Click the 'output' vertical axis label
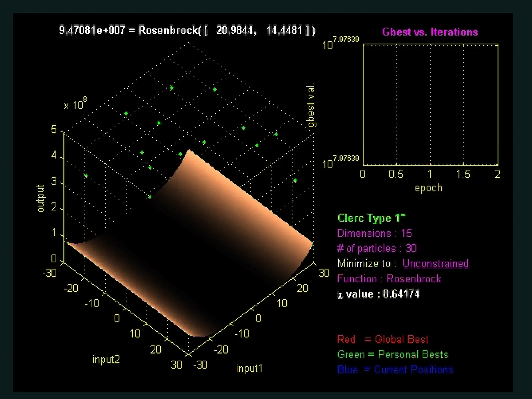Screen dimensions: 532x399 [x=41, y=198]
